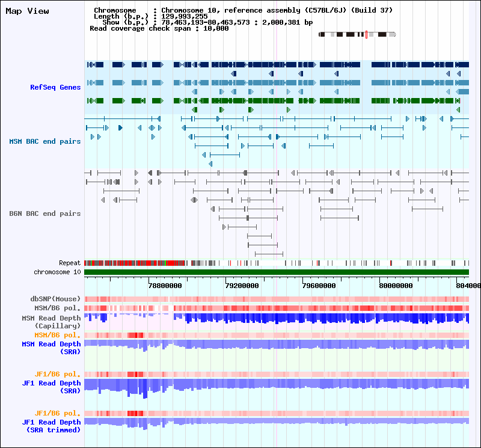Click JF1/B6 pol. label above JF1 Read Depth (SRA trimmed)
481x448 pixels.
point(57,413)
